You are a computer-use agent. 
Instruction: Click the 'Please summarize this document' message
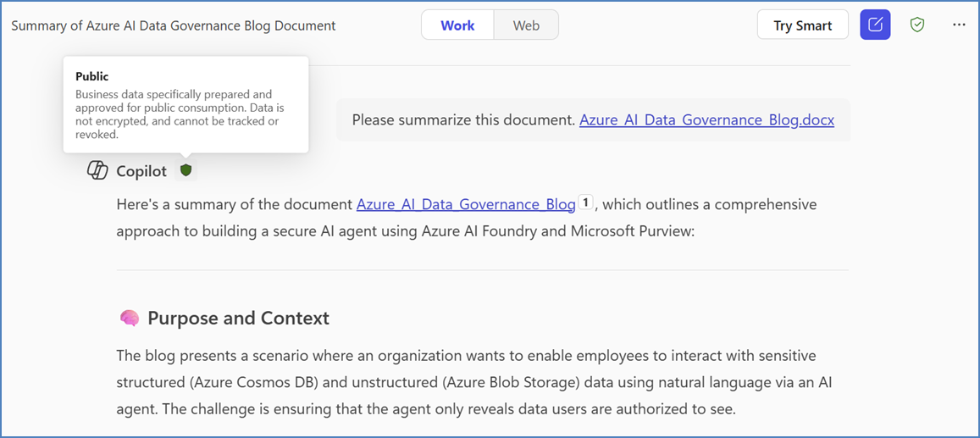click(463, 119)
